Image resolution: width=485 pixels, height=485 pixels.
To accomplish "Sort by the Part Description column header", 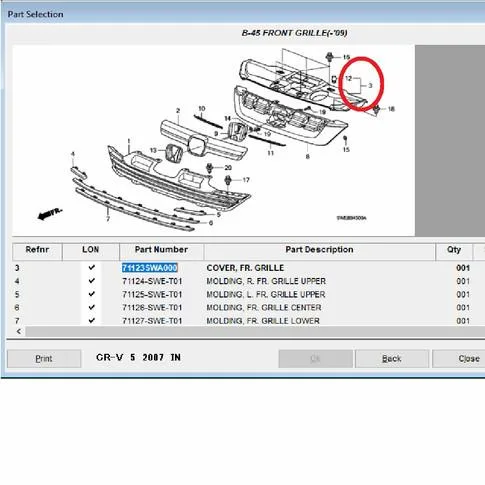I will [319, 251].
